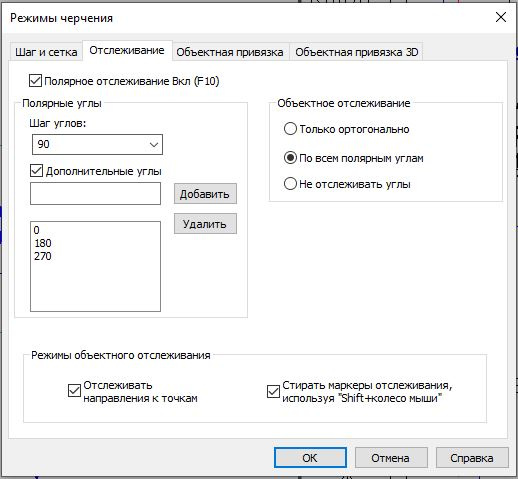Go to Объектная привязка 3D tab

pyautogui.click(x=357, y=52)
